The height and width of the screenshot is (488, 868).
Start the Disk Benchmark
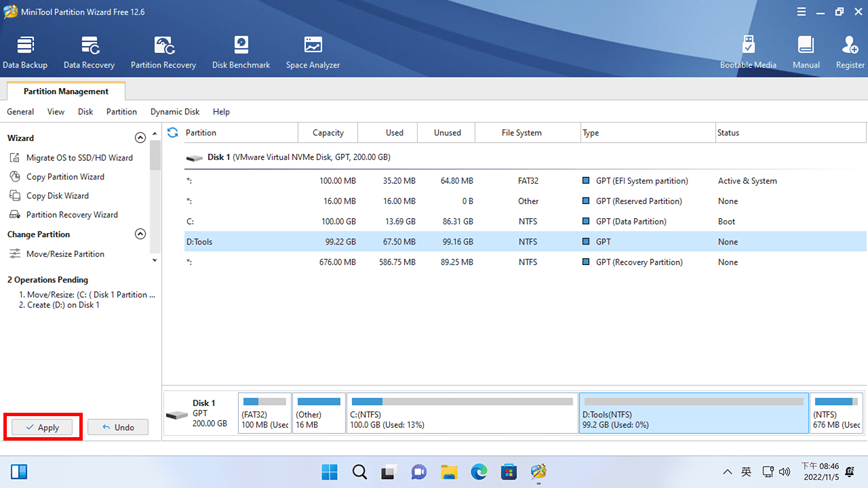pyautogui.click(x=241, y=51)
